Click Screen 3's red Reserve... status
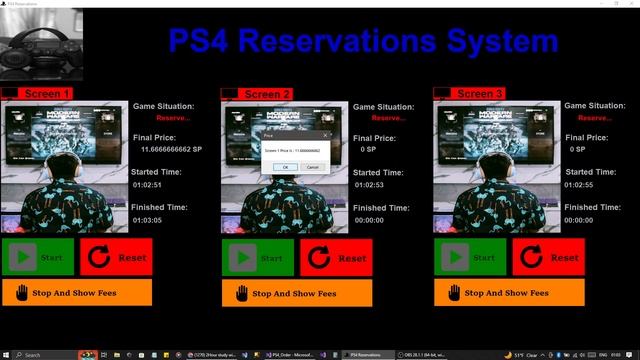 click(595, 118)
